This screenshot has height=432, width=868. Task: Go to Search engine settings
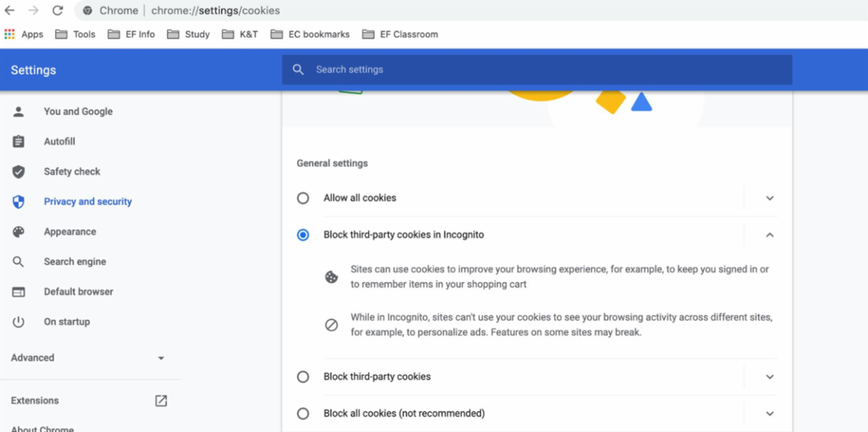(x=75, y=262)
